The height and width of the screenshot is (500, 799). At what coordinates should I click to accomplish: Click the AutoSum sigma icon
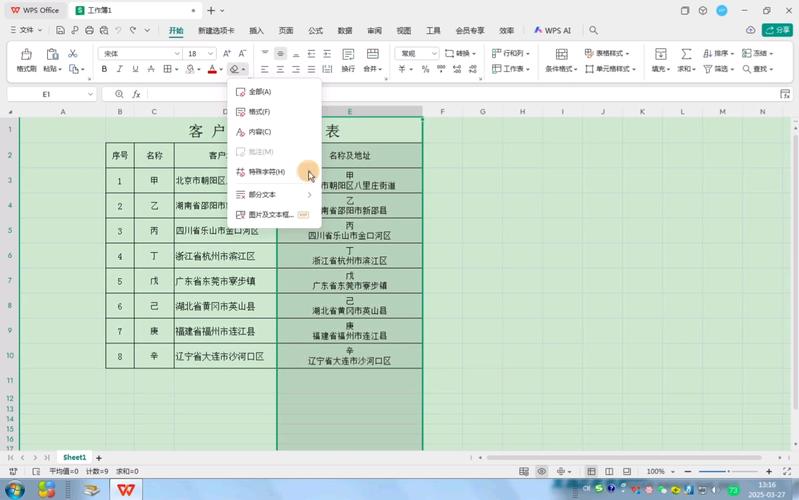(686, 54)
